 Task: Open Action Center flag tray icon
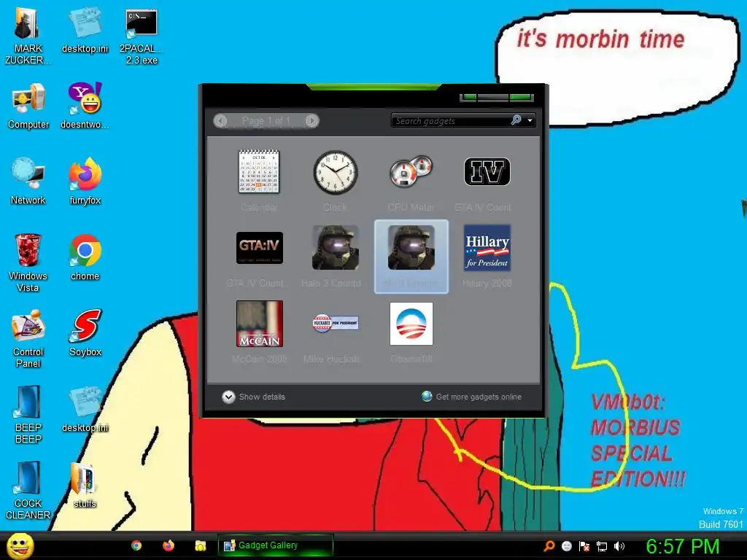tap(584, 545)
